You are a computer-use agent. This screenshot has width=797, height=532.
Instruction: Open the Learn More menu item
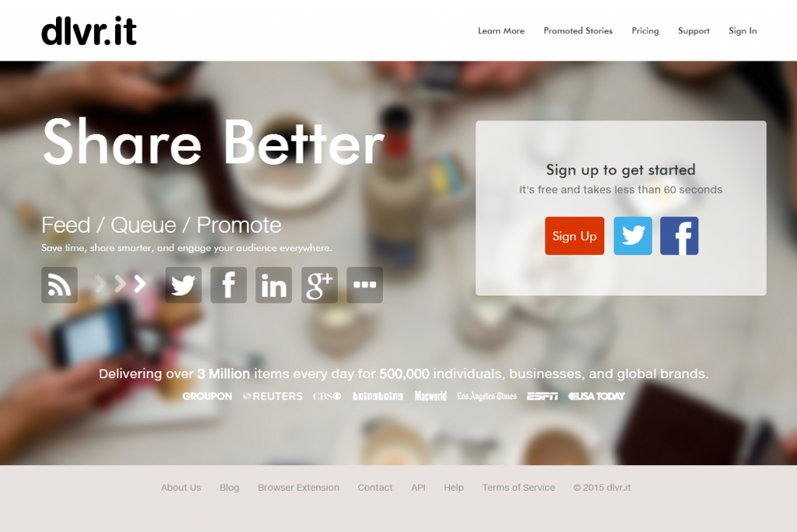coord(500,30)
